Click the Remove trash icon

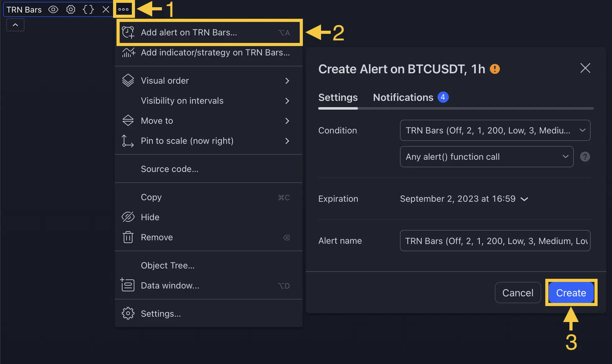[x=128, y=237]
